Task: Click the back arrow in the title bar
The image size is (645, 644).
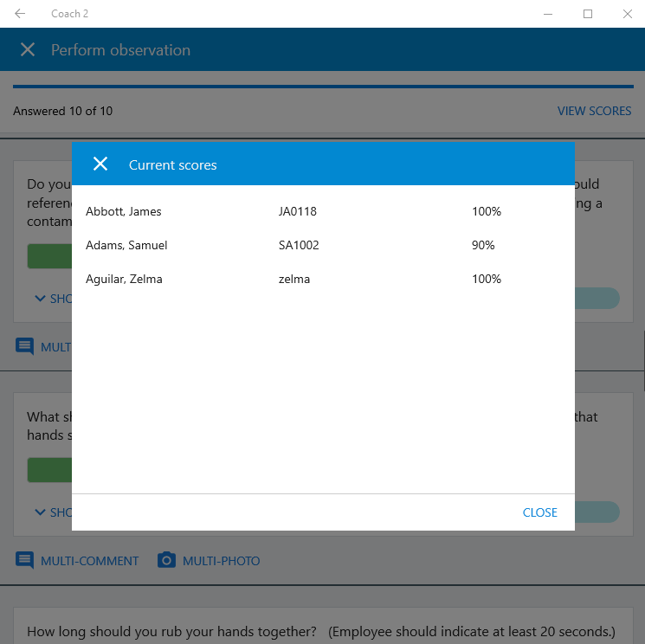Action: pos(20,14)
